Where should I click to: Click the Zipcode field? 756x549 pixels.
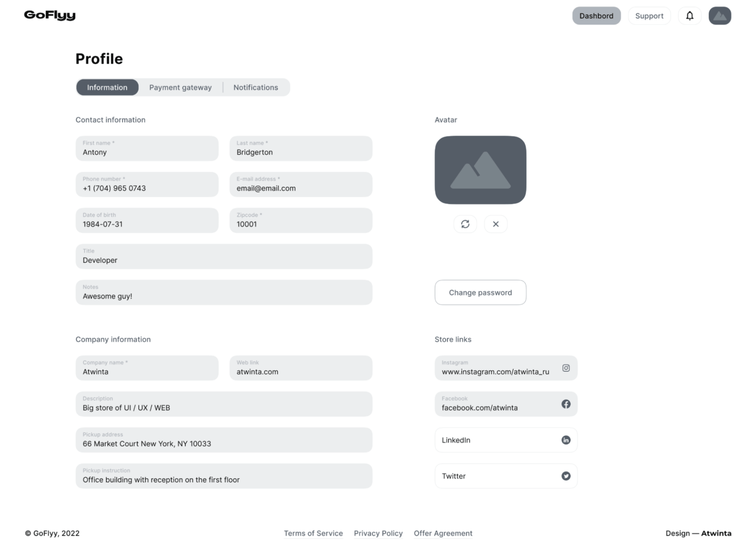coord(301,221)
